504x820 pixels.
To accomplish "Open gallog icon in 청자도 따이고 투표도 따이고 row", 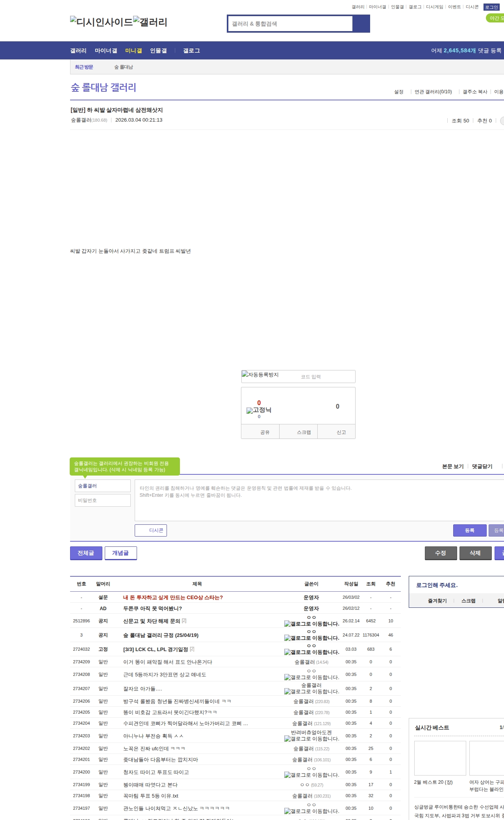I will tap(311, 775).
